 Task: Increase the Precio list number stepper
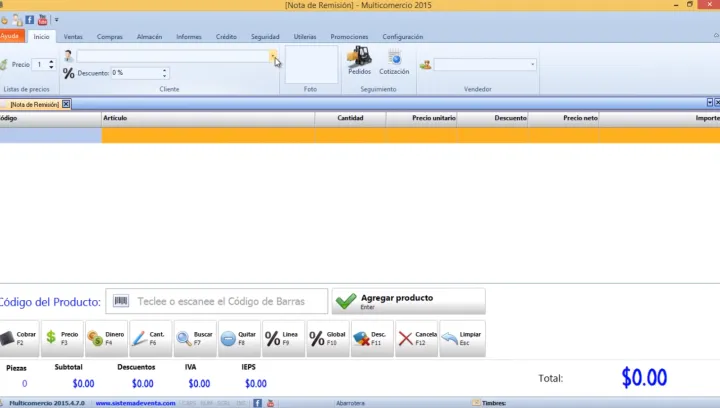point(52,61)
